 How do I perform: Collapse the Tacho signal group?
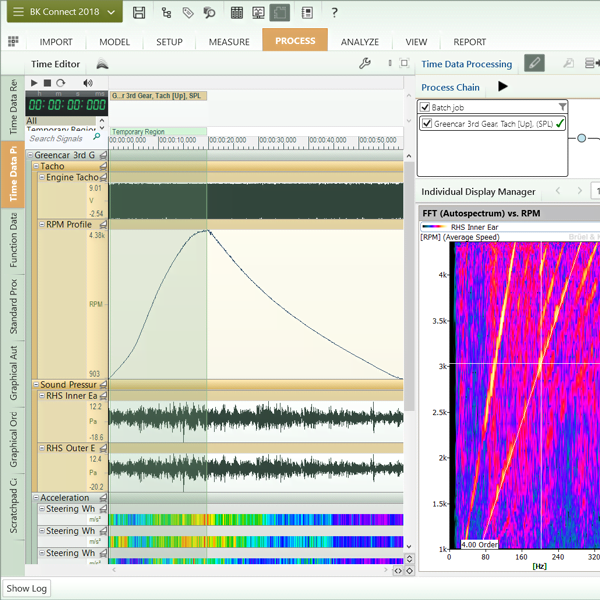(36, 166)
